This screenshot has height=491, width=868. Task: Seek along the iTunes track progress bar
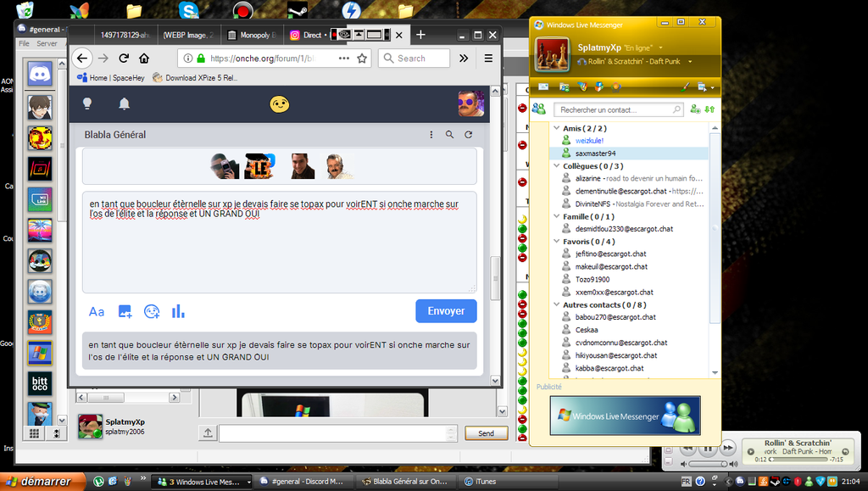pyautogui.click(x=798, y=460)
